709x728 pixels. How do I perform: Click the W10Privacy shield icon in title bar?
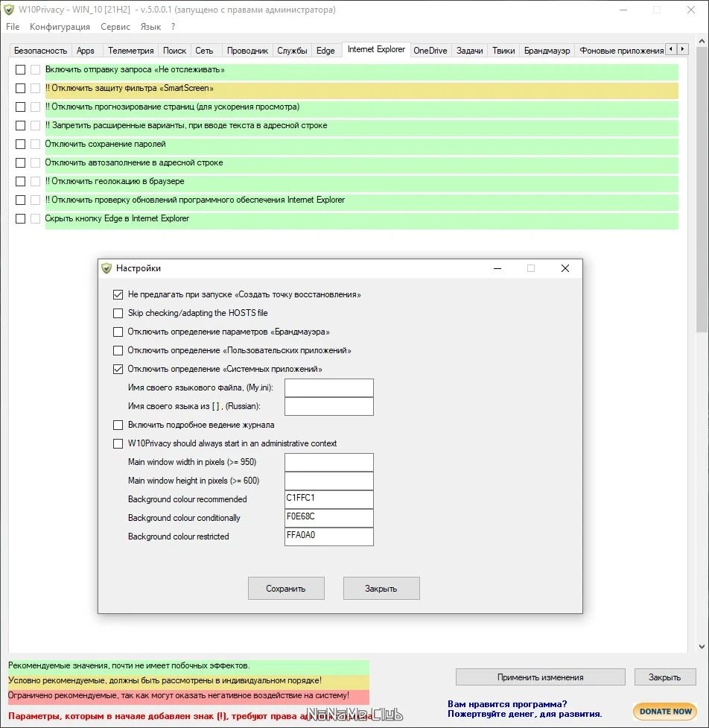[x=8, y=9]
